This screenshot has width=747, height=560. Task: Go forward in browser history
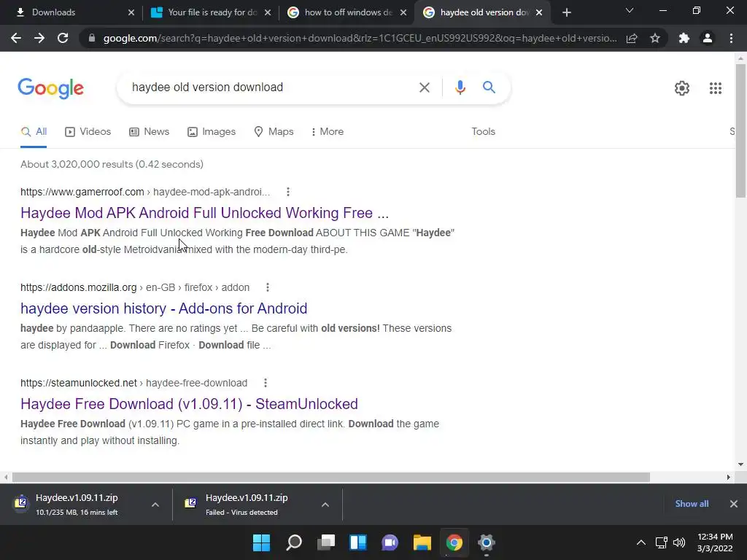[39, 38]
